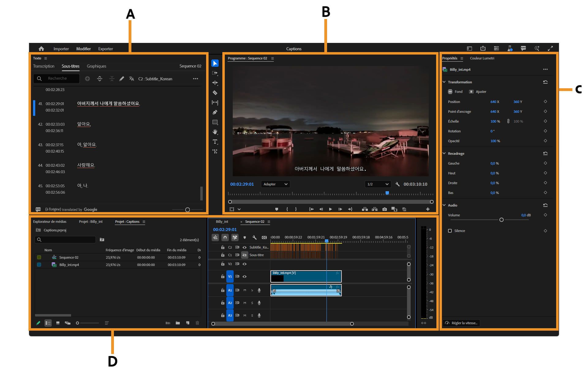Export a frame from the Program monitor
This screenshot has height=380, width=588.
click(385, 209)
